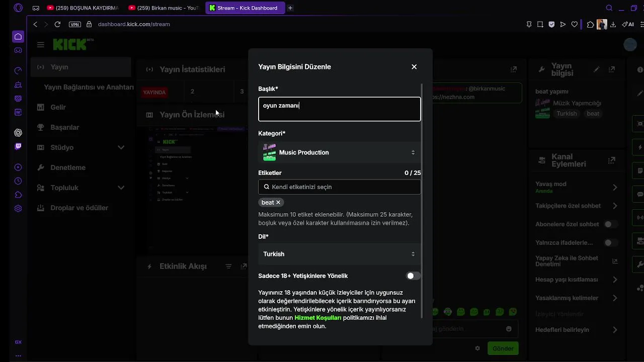Click the heart bookmark icon

[x=574, y=24]
